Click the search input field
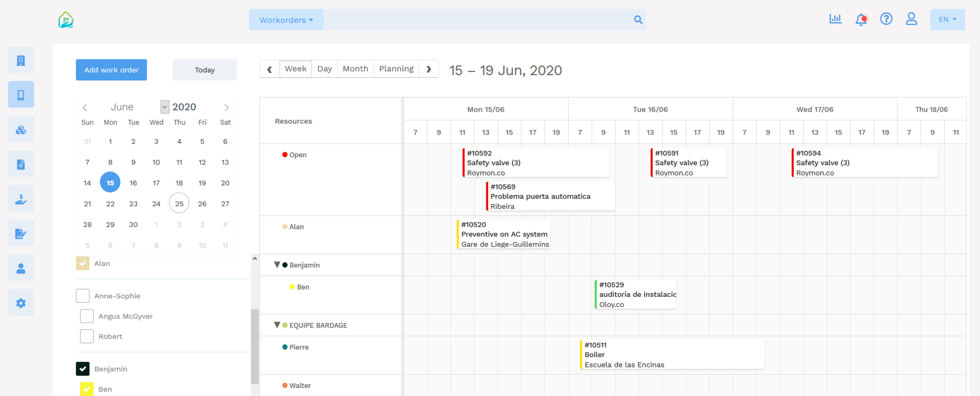The height and width of the screenshot is (396, 980). click(x=477, y=19)
